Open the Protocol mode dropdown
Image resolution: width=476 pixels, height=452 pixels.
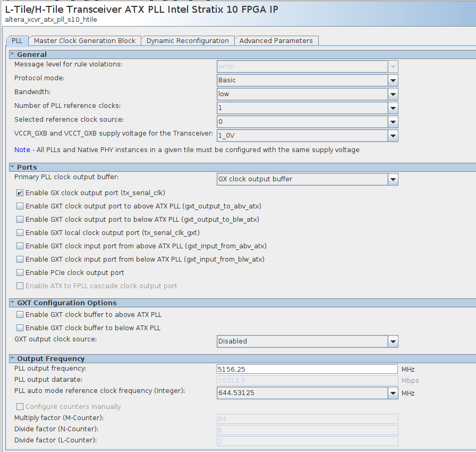tap(307, 80)
